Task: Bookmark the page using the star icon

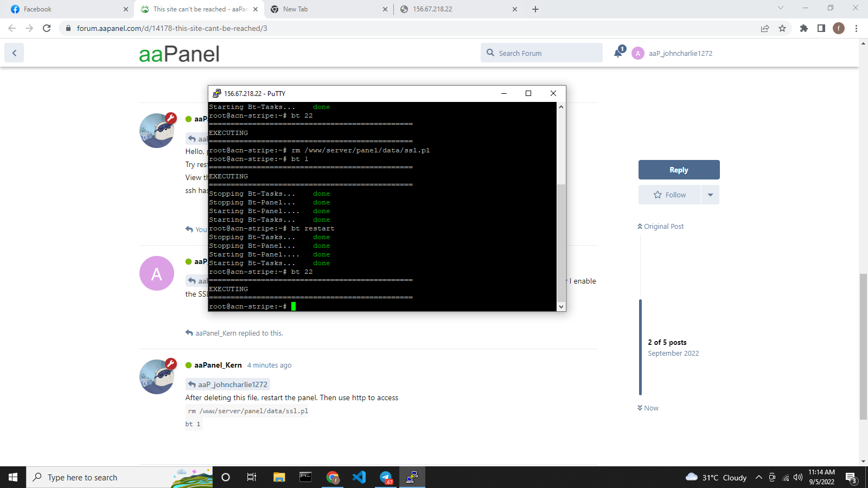Action: coord(783,28)
